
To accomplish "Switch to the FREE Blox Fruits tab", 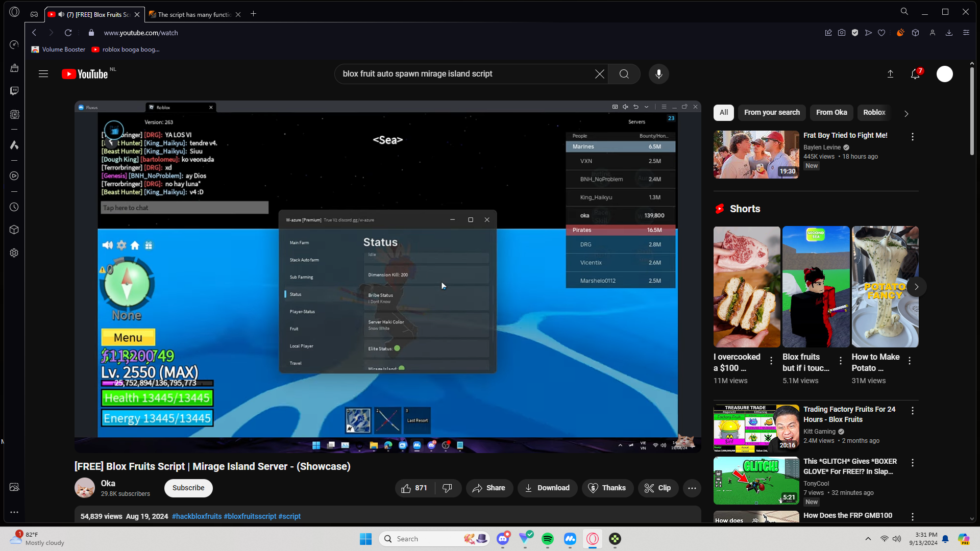I will (95, 14).
